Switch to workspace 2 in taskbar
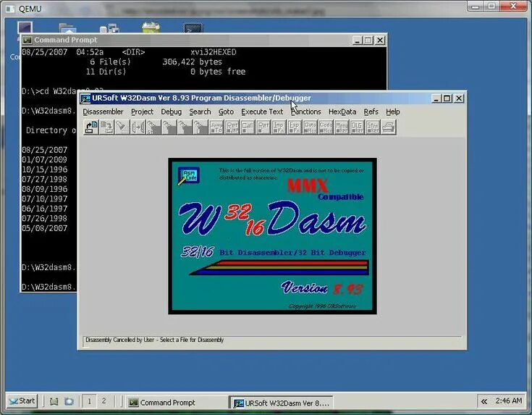The width and height of the screenshot is (532, 415). click(104, 401)
